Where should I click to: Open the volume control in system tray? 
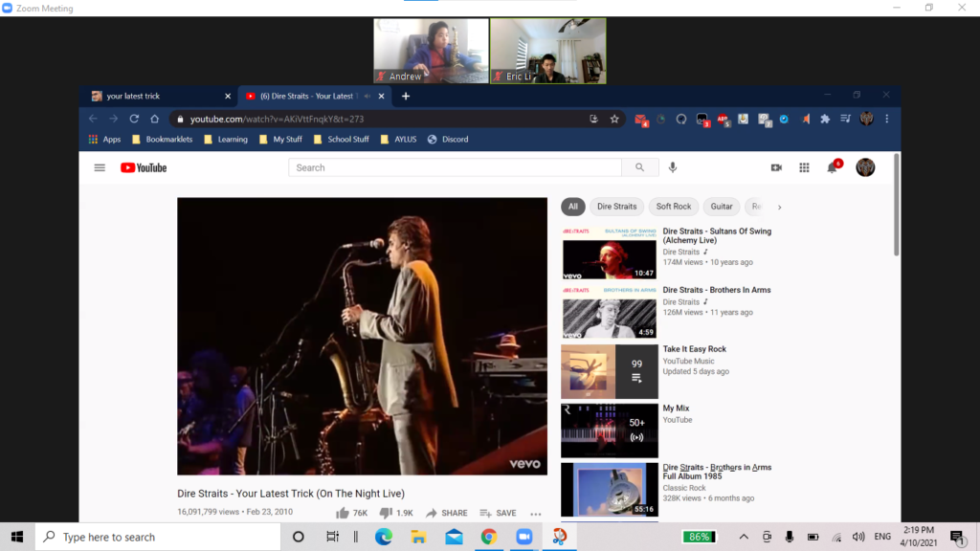[858, 537]
